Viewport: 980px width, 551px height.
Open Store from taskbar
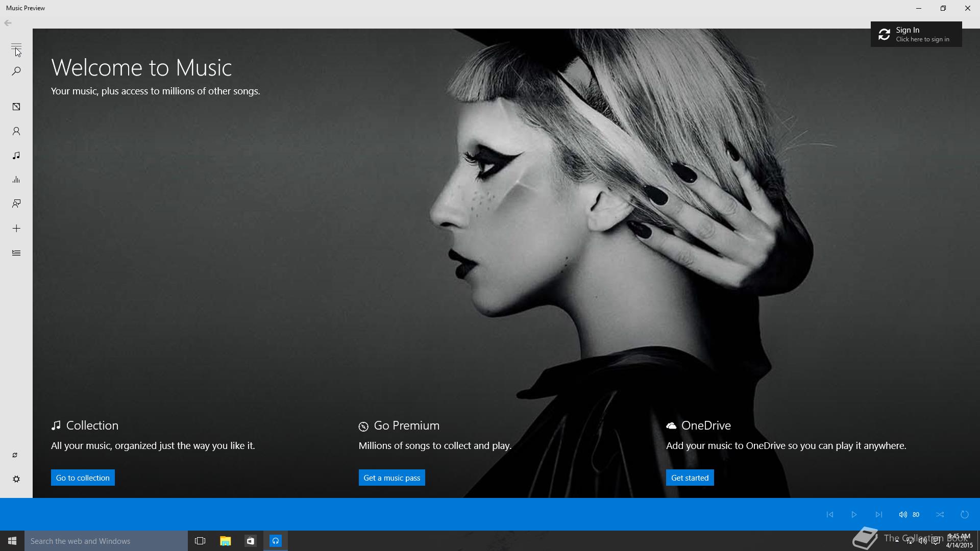pos(250,541)
